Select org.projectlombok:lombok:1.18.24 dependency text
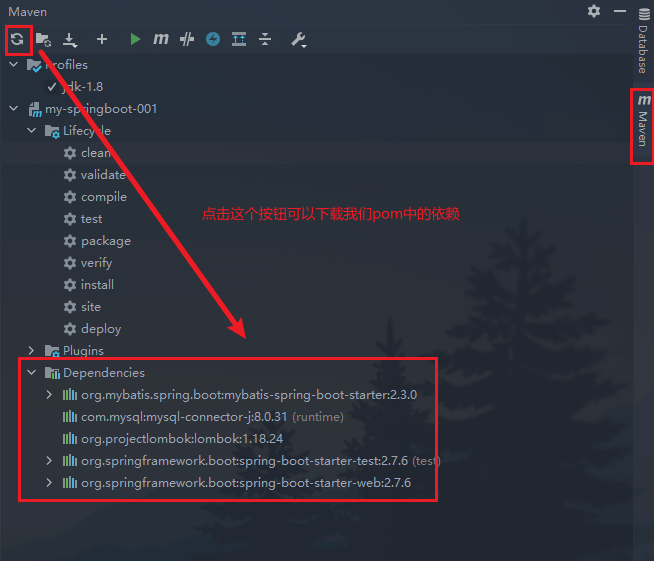The image size is (654, 561). click(182, 439)
